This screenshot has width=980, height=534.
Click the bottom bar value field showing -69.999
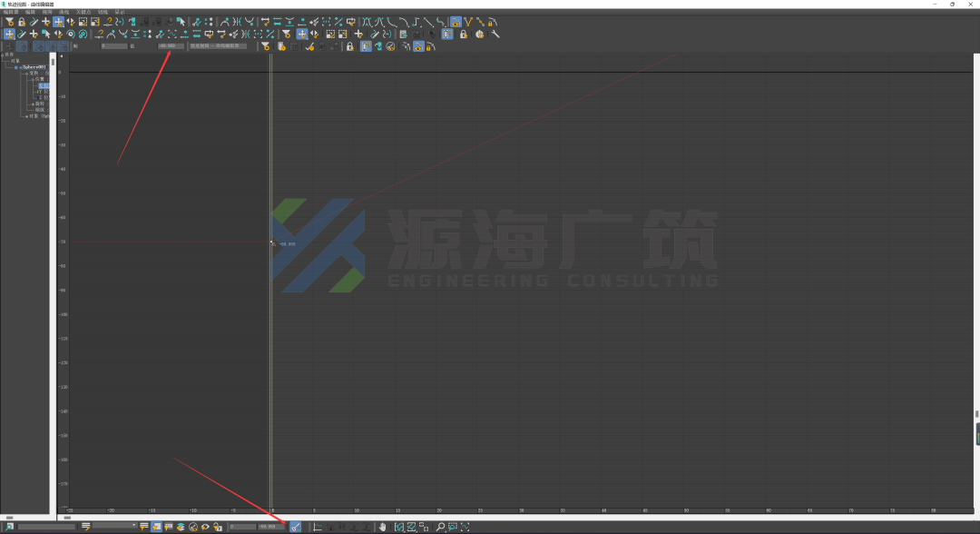[271, 527]
